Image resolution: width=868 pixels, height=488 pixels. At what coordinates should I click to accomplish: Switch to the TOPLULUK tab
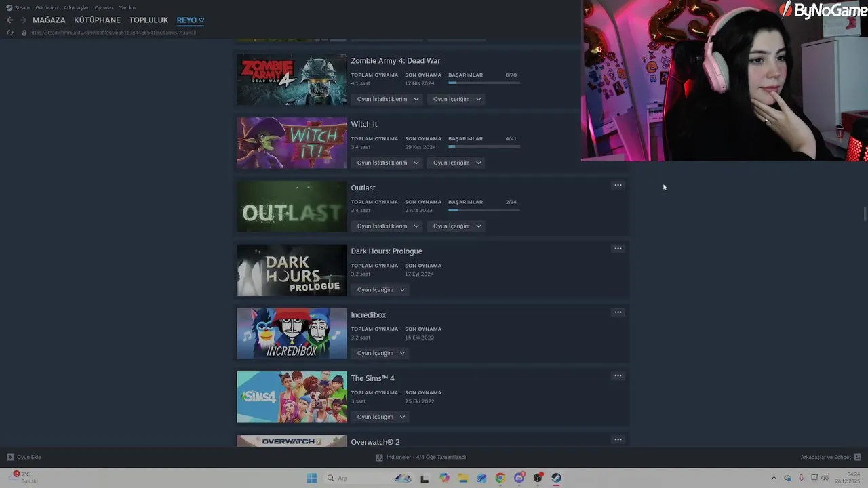coord(149,20)
